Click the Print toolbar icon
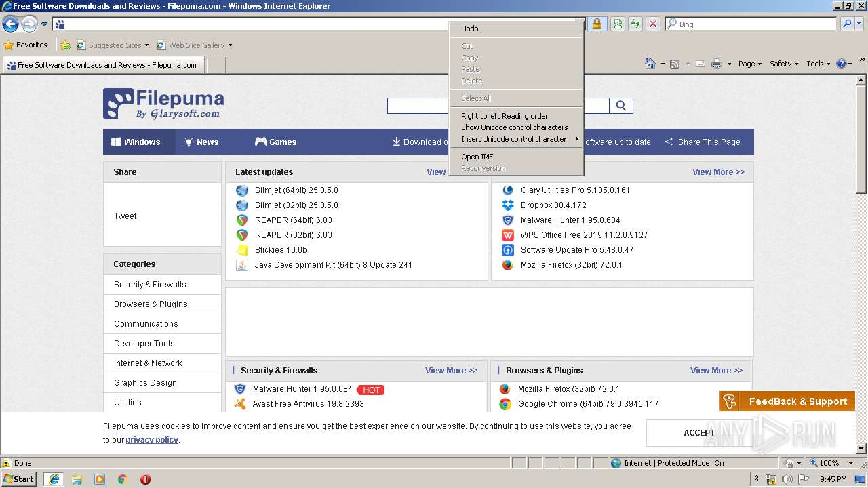The height and width of the screenshot is (488, 868). click(716, 64)
